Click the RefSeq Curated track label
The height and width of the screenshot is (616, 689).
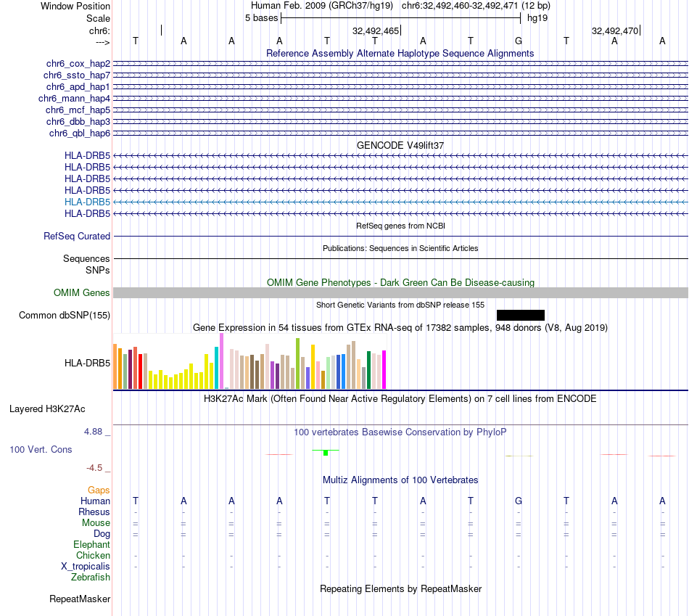[x=77, y=236]
